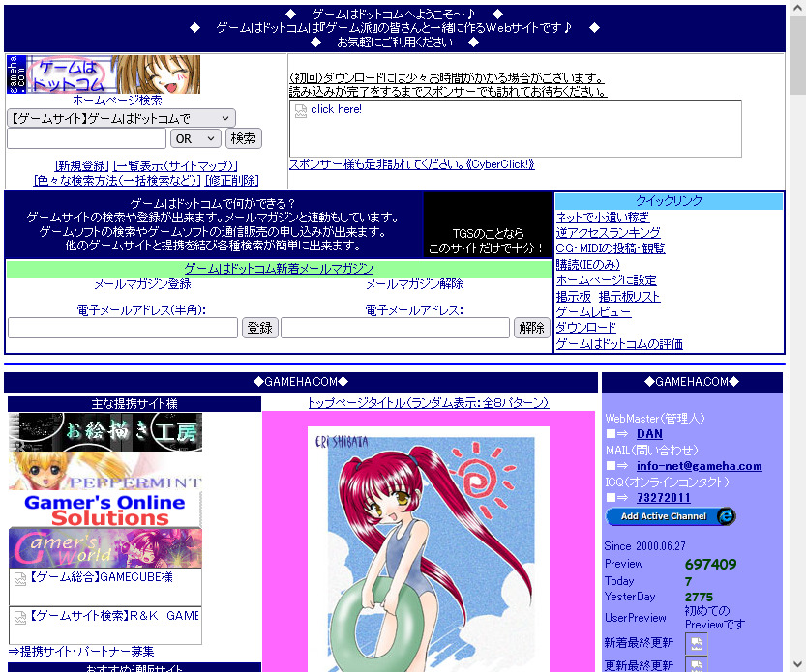
Task: Open the ネットで小遣い稼ぎ quick link
Action: pos(603,218)
